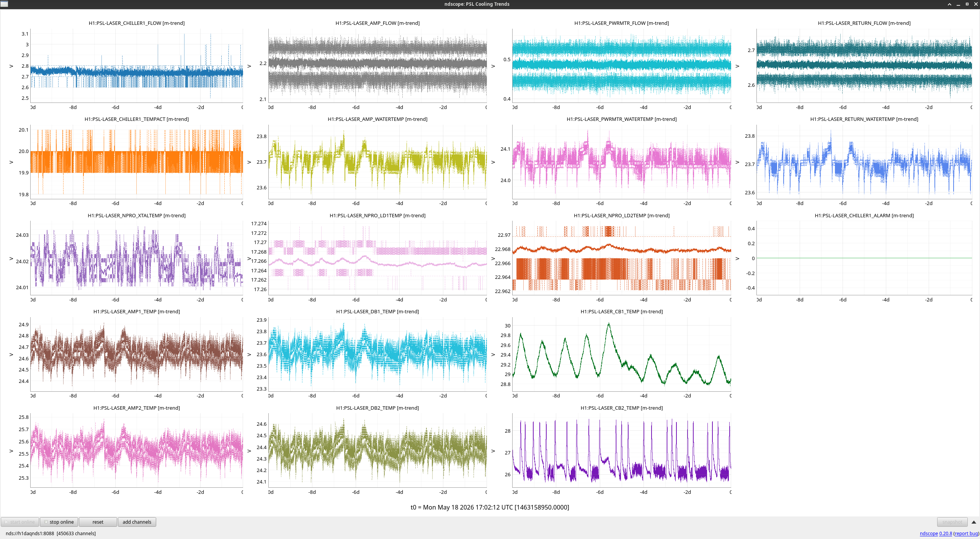Click the H1:PSL-LASER_AMP1_TEMP plot title

[x=137, y=312]
